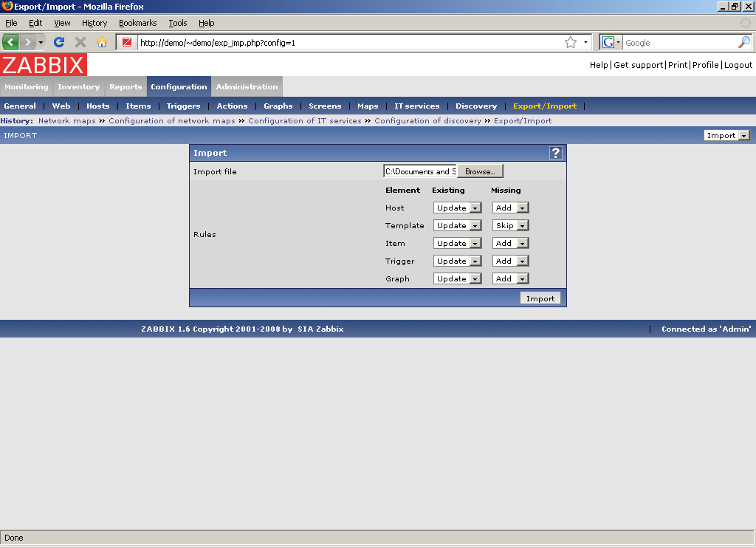Open the address bar history dropdown arrow
Image resolution: width=756 pixels, height=548 pixels.
coord(585,42)
